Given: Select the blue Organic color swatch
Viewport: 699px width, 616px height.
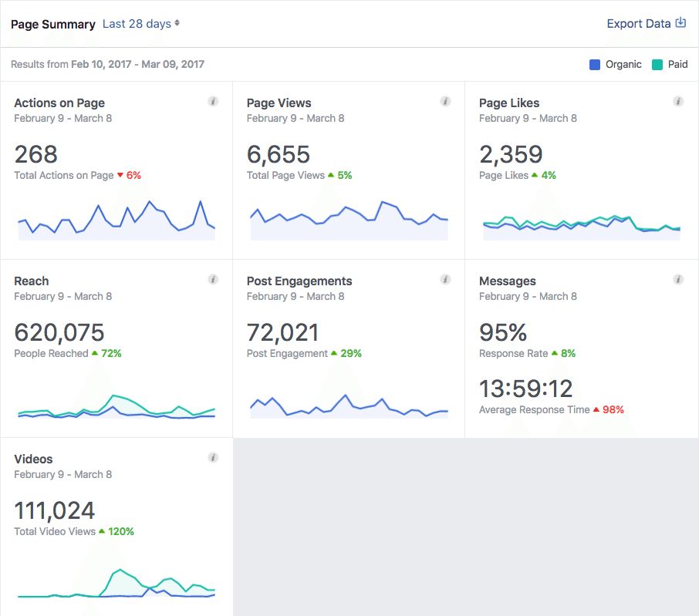Looking at the screenshot, I should [x=594, y=65].
